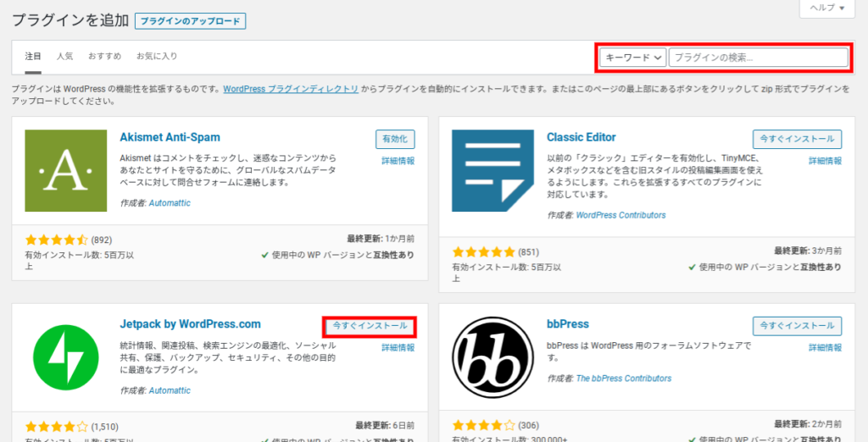
Task: Click the プラグインのアップロード button
Action: 190,21
